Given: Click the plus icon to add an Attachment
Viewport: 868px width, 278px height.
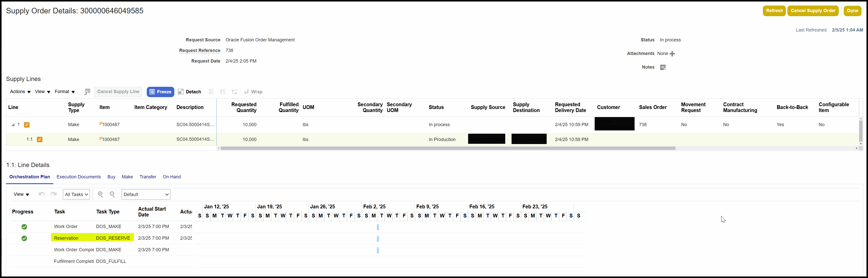Looking at the screenshot, I should click(x=672, y=53).
